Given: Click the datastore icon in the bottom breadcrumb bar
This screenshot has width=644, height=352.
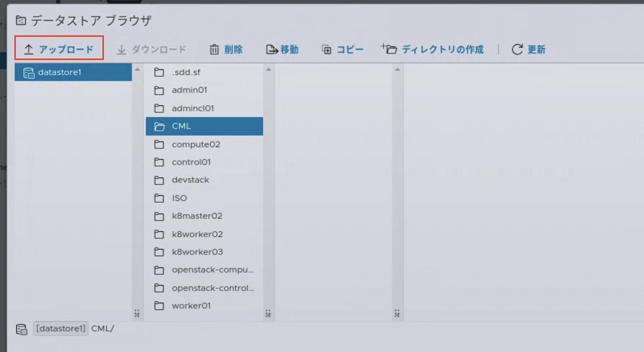Looking at the screenshot, I should coord(22,329).
